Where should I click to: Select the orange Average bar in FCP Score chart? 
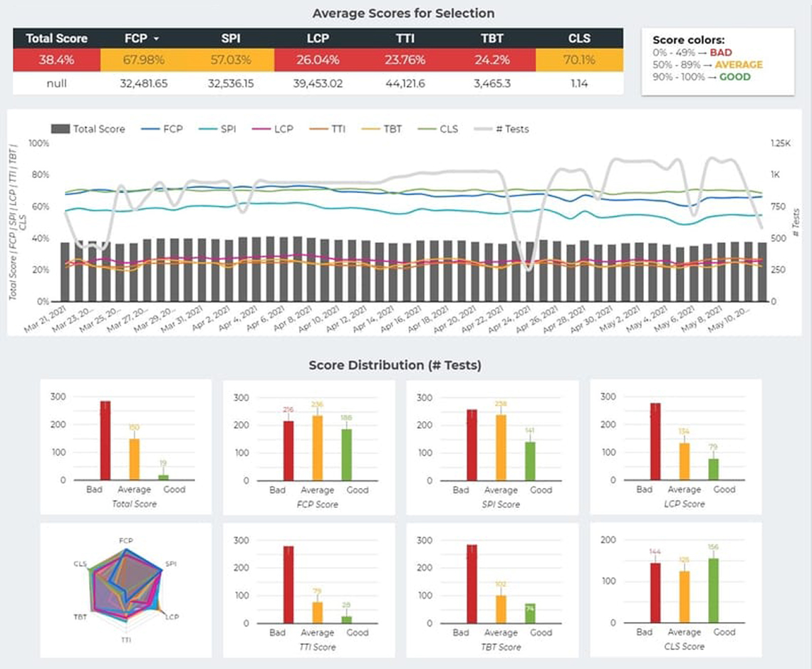(x=317, y=448)
